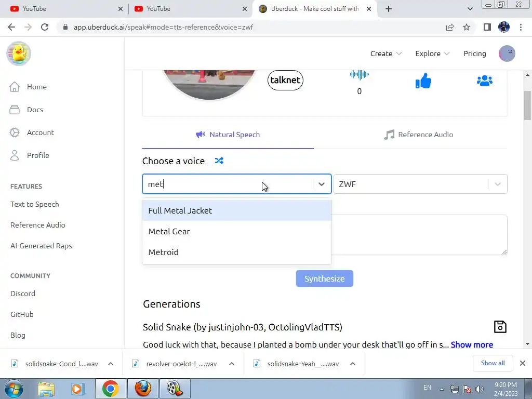This screenshot has width=532, height=399.
Task: Open the Chrome side panel icon
Action: pos(487,27)
